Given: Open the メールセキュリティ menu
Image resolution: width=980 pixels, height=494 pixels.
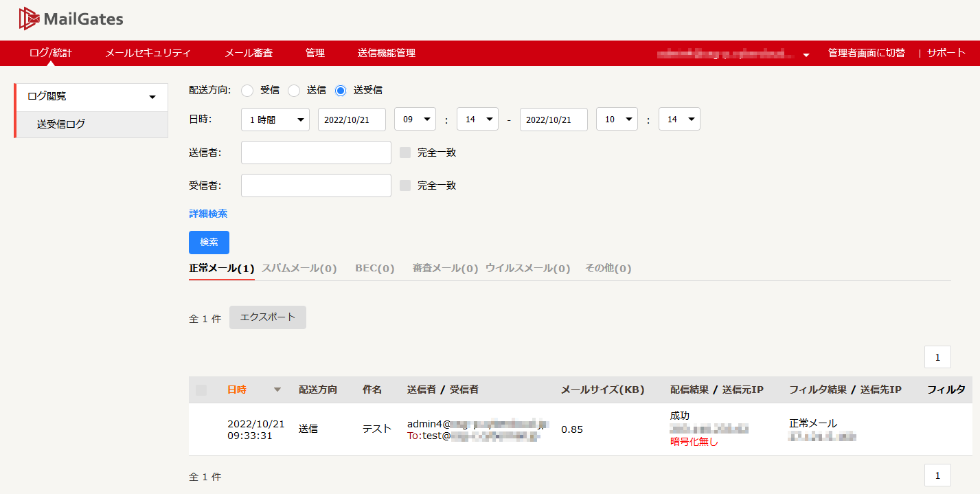Looking at the screenshot, I should coord(148,53).
